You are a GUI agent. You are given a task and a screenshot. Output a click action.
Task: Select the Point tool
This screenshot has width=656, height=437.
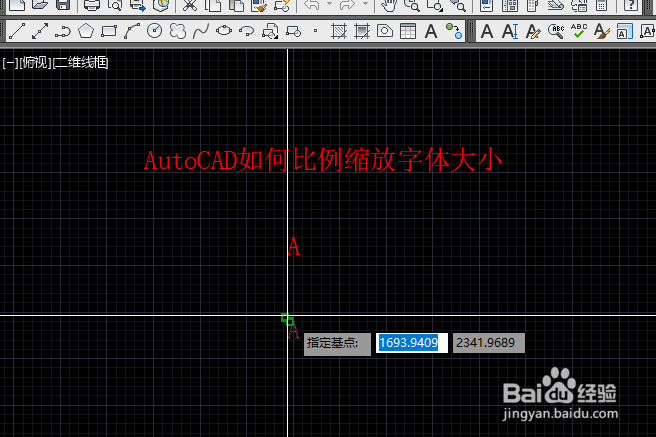[x=315, y=31]
